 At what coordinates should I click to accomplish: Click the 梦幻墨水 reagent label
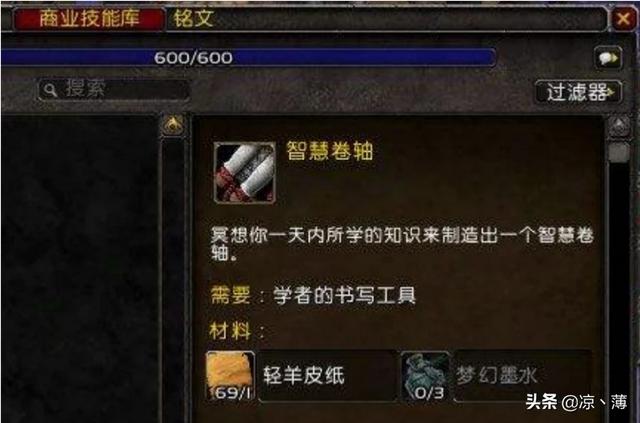[x=496, y=375]
